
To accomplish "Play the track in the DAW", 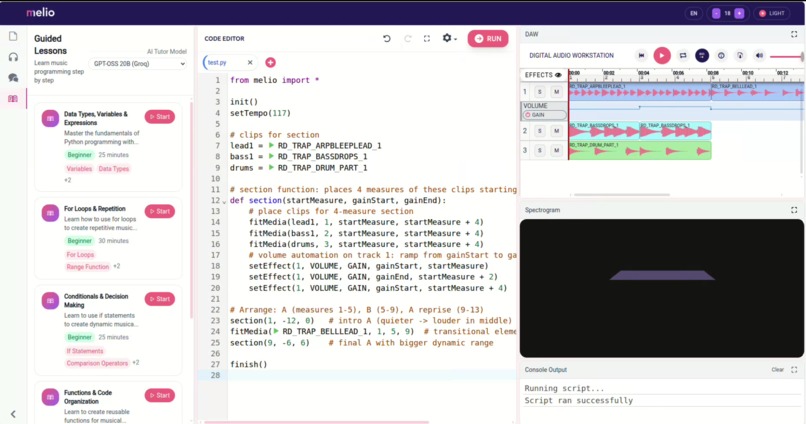I will 662,56.
